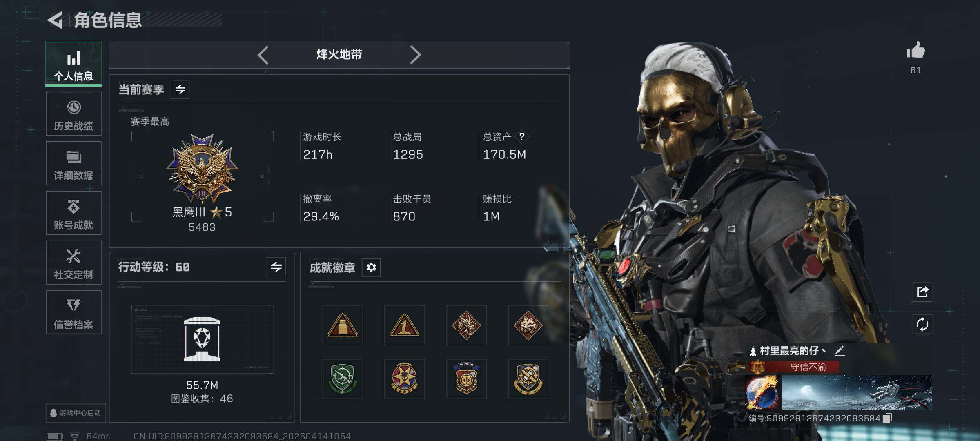Click the share icon beside the character
The width and height of the screenshot is (980, 441).
(922, 292)
